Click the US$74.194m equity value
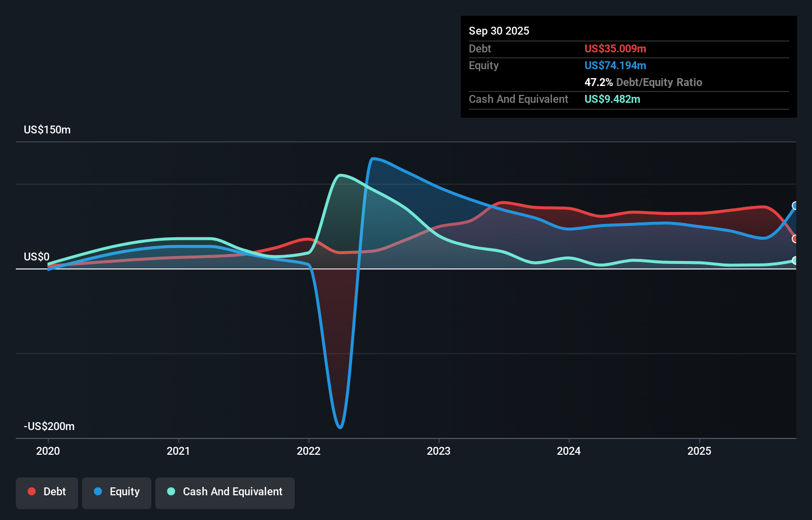The height and width of the screenshot is (520, 812). coord(615,65)
